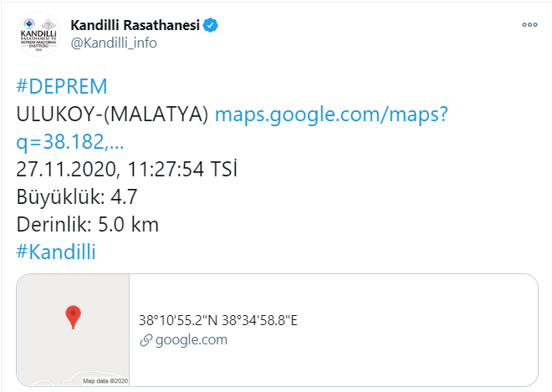
Task: Click the red map pin marker
Action: pyautogui.click(x=73, y=316)
